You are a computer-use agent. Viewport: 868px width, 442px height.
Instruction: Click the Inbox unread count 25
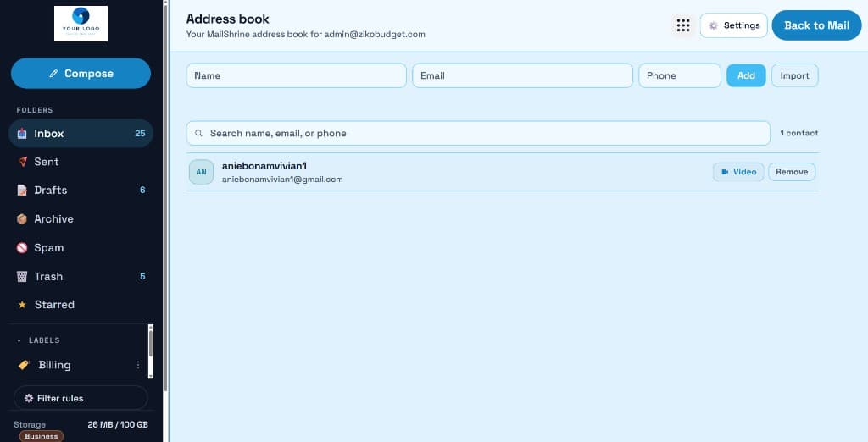point(140,133)
